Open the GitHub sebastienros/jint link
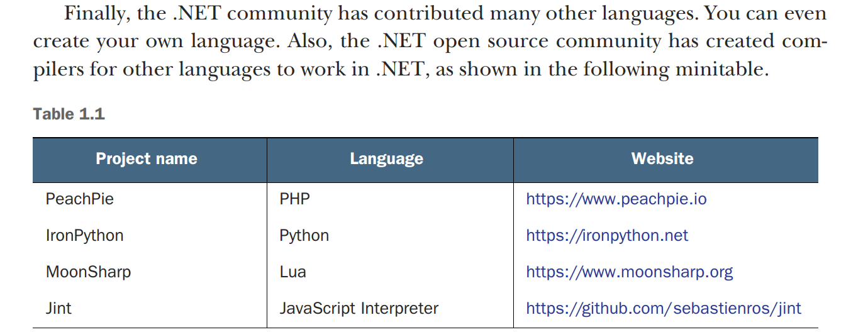 tap(664, 309)
